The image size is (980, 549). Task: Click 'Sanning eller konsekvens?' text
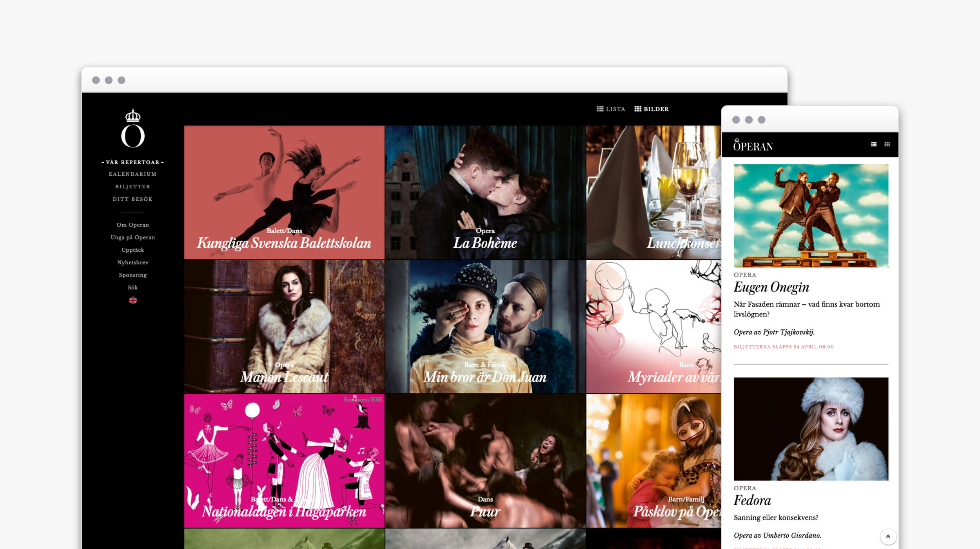[776, 518]
